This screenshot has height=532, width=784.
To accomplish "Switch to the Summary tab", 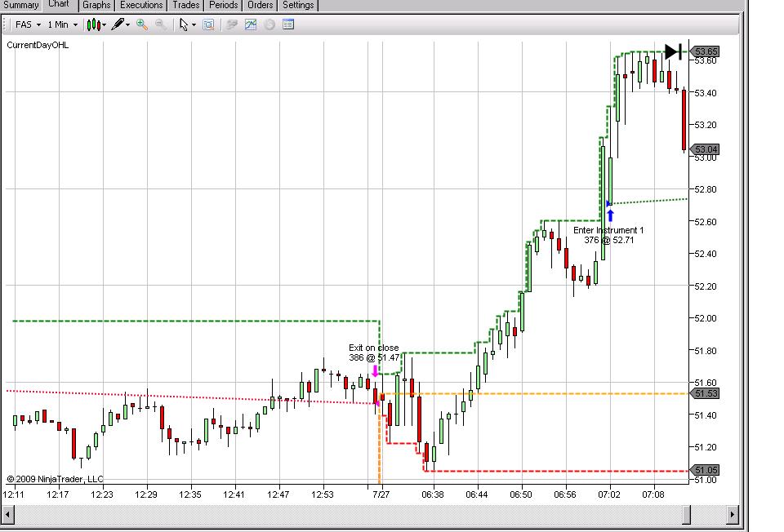I will click(20, 5).
